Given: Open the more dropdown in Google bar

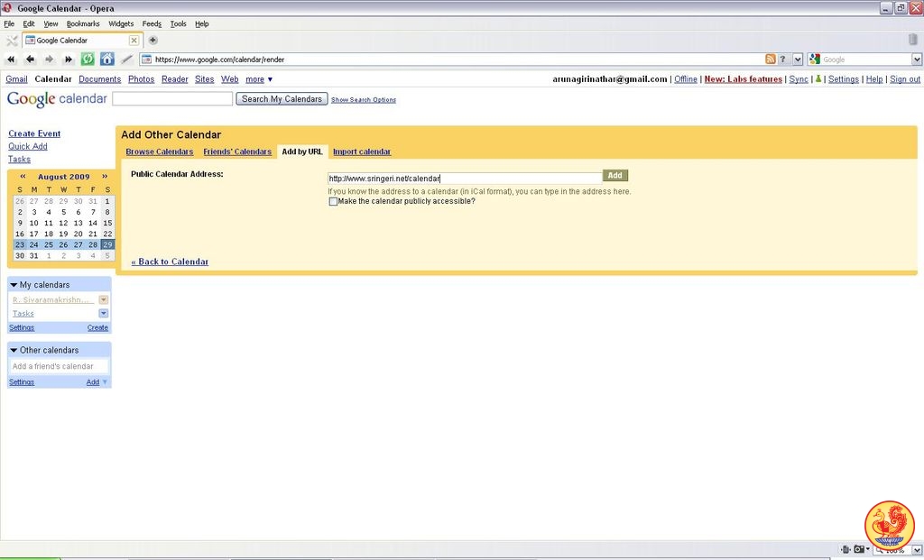Looking at the screenshot, I should click(x=259, y=79).
